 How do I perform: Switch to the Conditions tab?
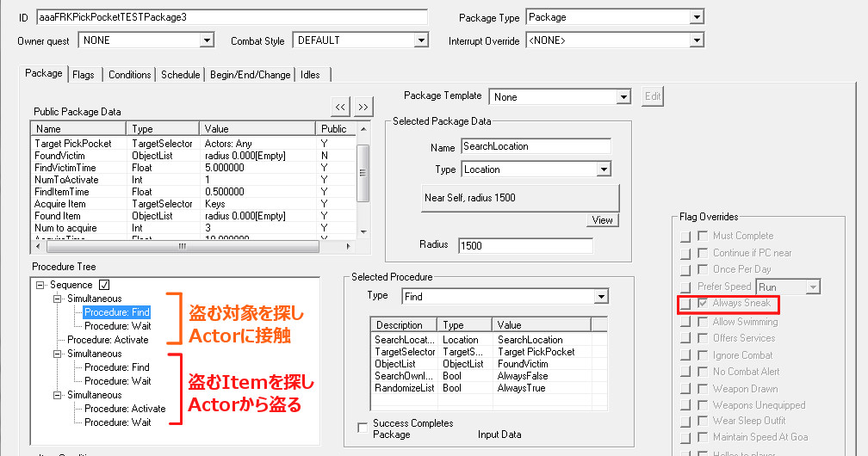tap(129, 75)
